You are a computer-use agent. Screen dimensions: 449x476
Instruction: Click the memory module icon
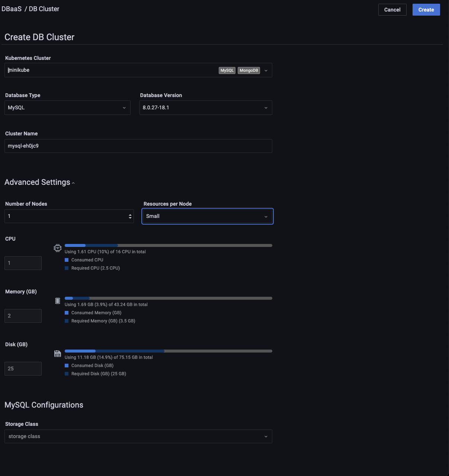[x=58, y=301]
